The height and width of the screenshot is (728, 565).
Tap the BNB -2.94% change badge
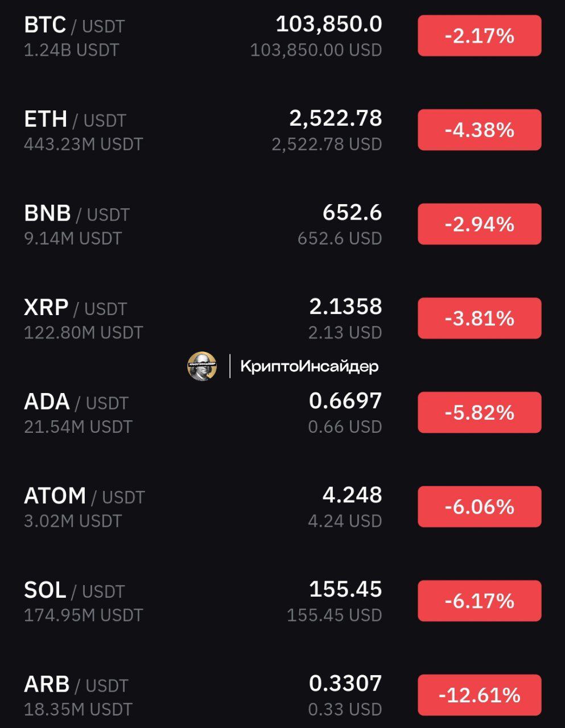pos(479,224)
